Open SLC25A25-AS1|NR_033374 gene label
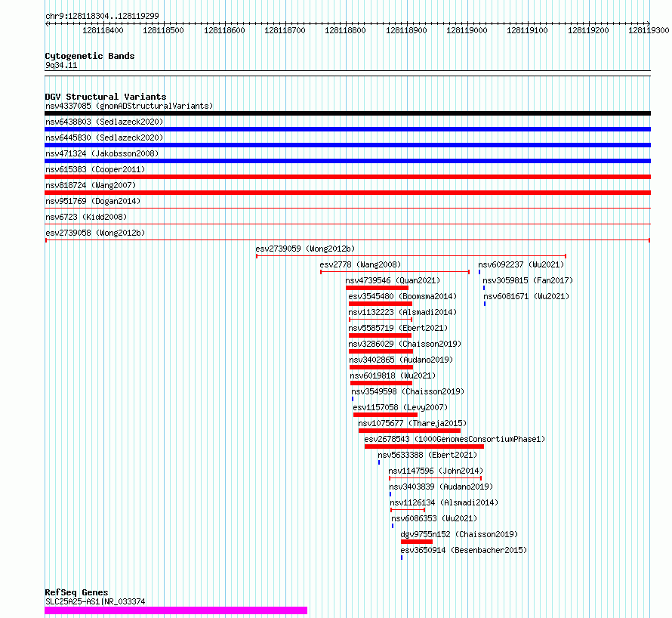Viewport: 672px width, 618px height. (x=95, y=601)
